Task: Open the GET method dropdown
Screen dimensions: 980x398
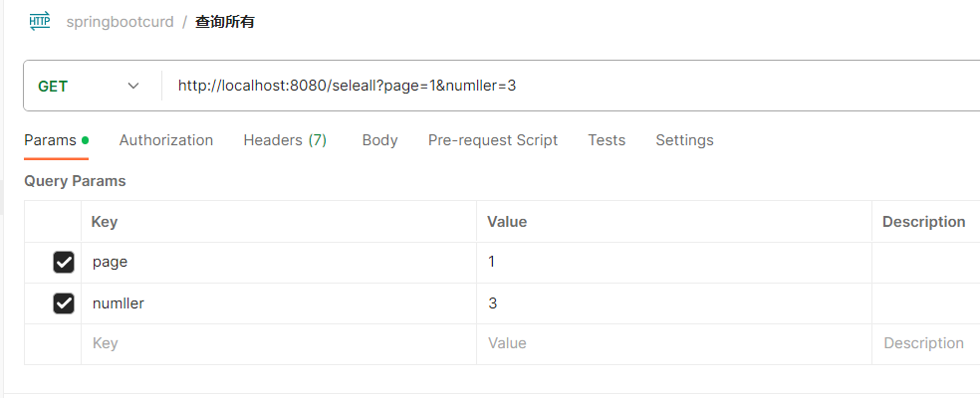Action: point(90,87)
